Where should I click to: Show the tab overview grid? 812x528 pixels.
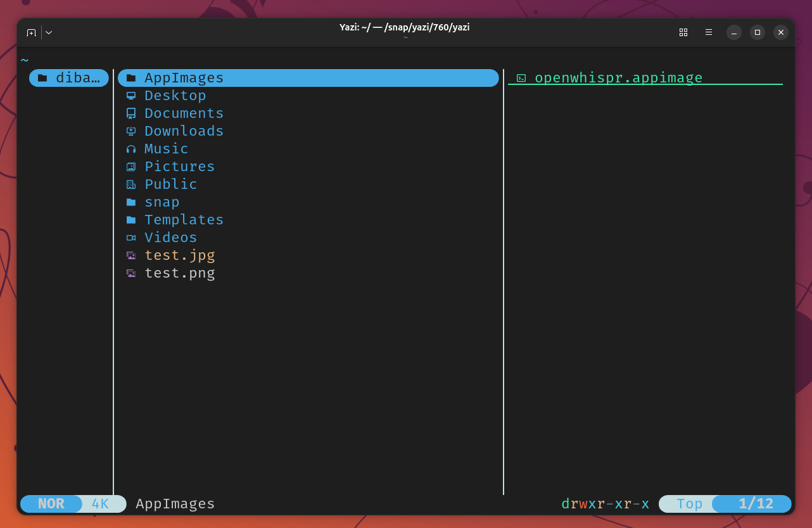(683, 32)
